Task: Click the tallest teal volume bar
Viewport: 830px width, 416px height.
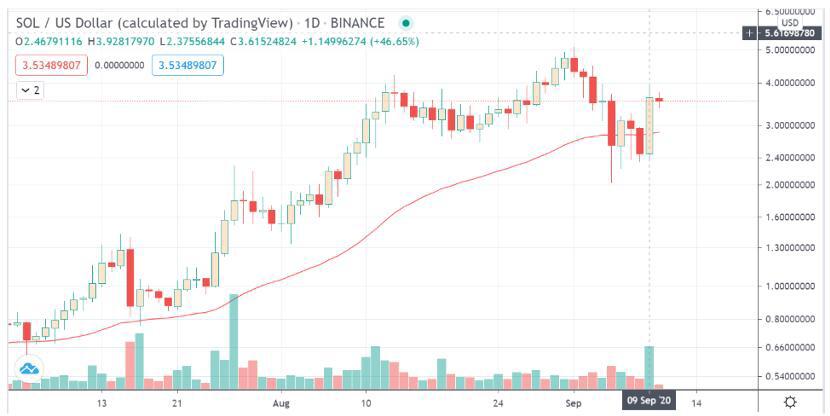Action: 234,340
